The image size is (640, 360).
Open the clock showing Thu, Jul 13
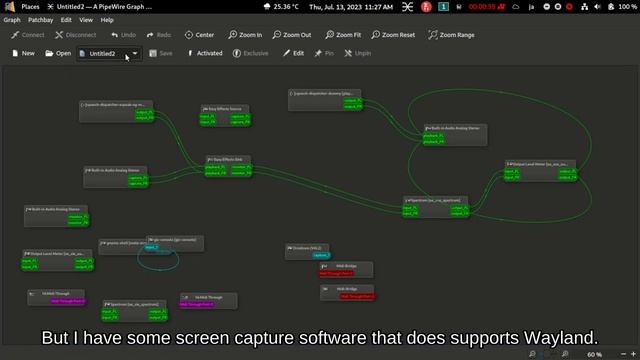(351, 7)
